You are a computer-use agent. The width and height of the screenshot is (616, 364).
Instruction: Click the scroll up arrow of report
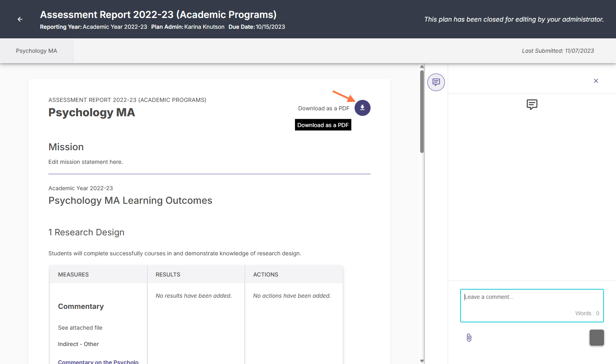pyautogui.click(x=422, y=67)
